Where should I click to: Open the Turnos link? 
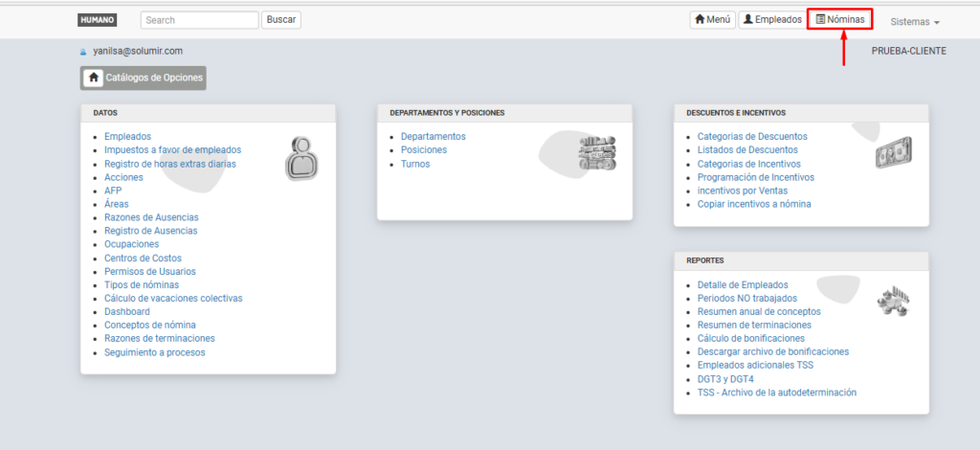[x=415, y=164]
